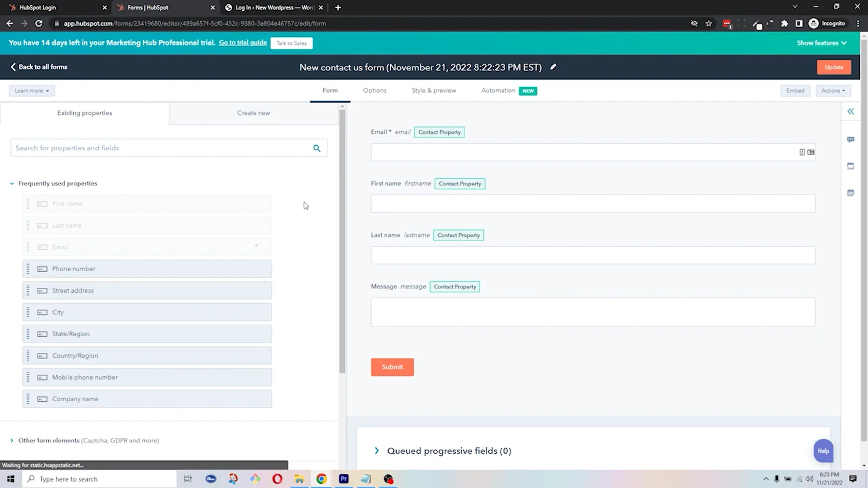
Task: Open the Style & preview tab
Action: tap(433, 91)
